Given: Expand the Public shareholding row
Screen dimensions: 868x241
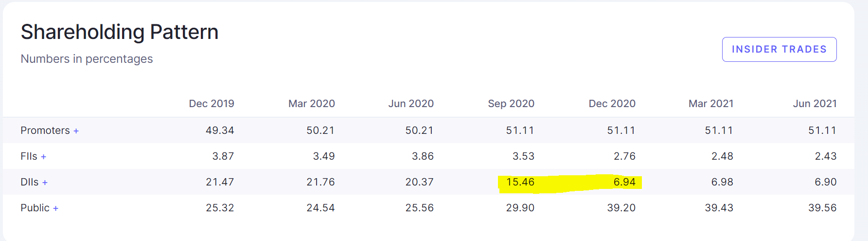Looking at the screenshot, I should pos(39,208).
